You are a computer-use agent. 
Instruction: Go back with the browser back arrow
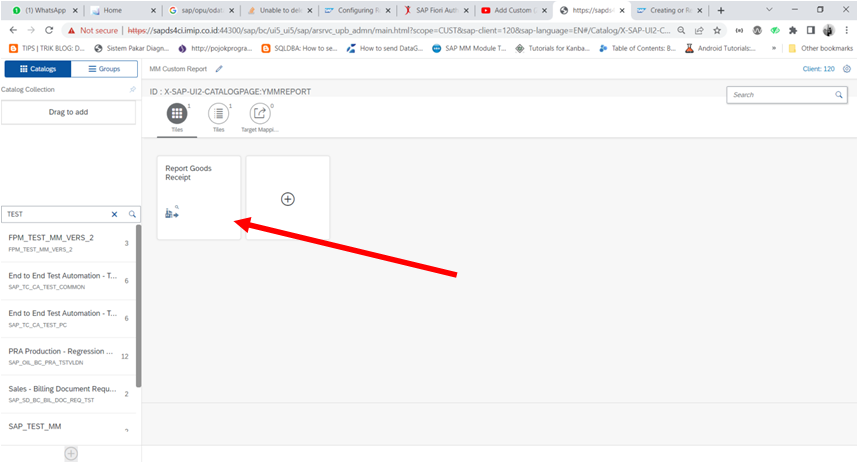[x=13, y=31]
